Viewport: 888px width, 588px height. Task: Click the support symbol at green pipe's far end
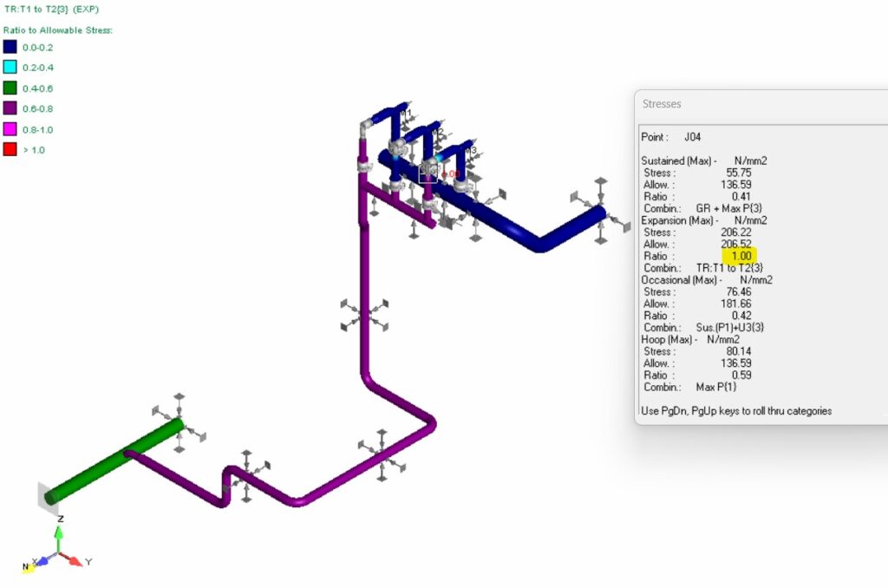(x=179, y=421)
